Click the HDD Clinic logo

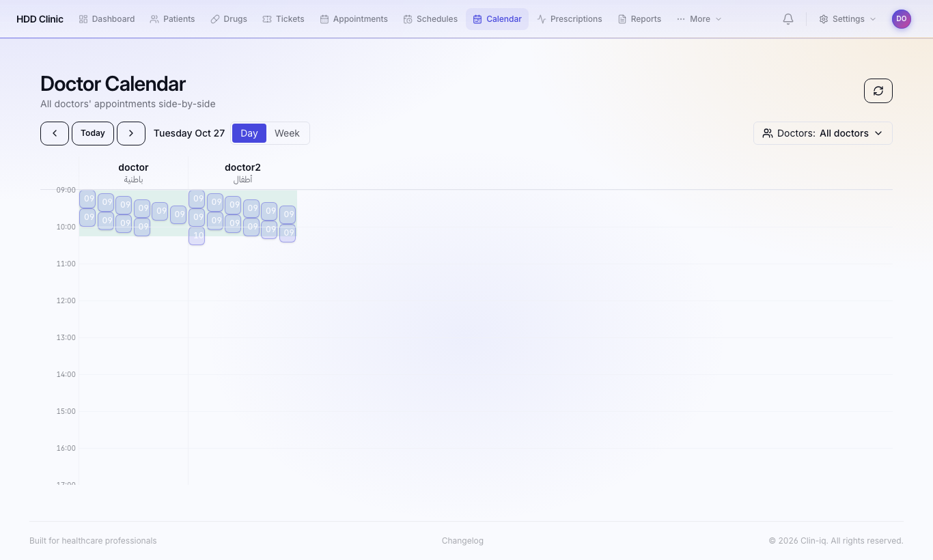point(40,19)
